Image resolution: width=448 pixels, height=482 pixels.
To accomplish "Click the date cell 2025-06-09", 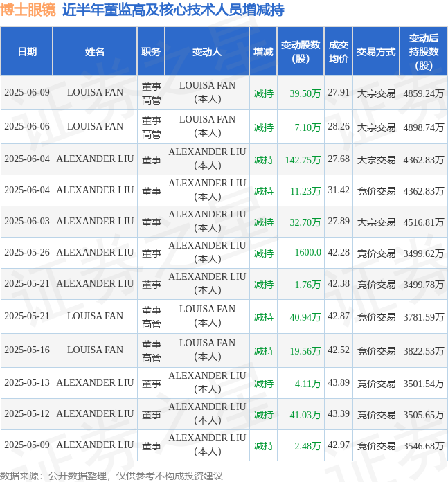I will [x=27, y=93].
